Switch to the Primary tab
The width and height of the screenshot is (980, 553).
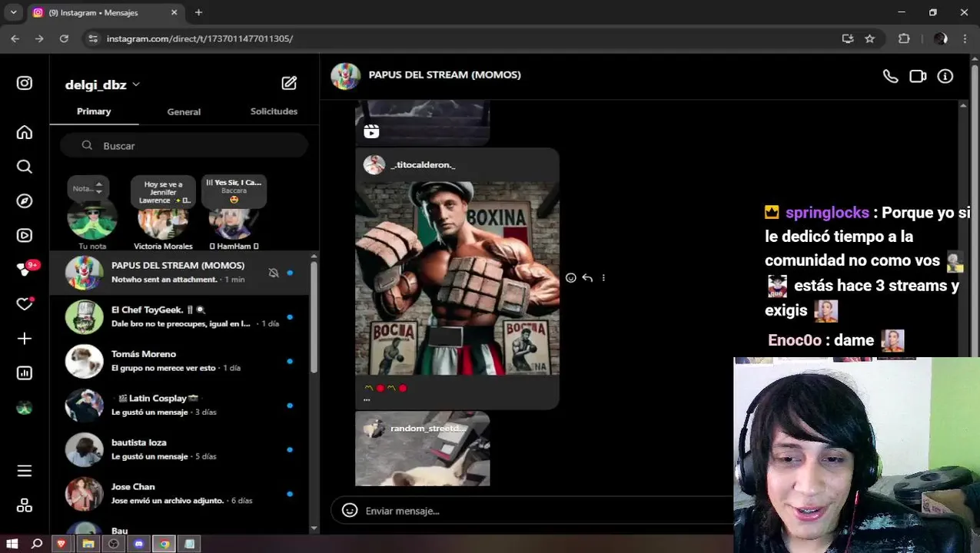pyautogui.click(x=94, y=111)
